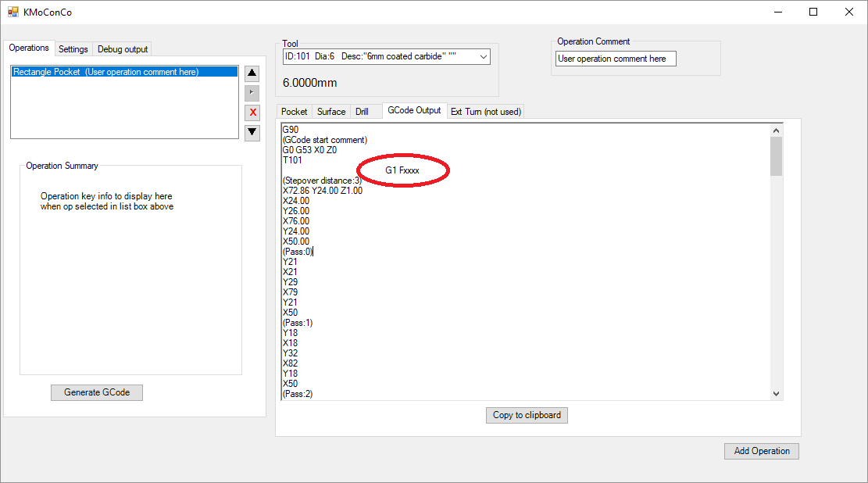
Task: Open the Tool selection dropdown
Action: 483,57
